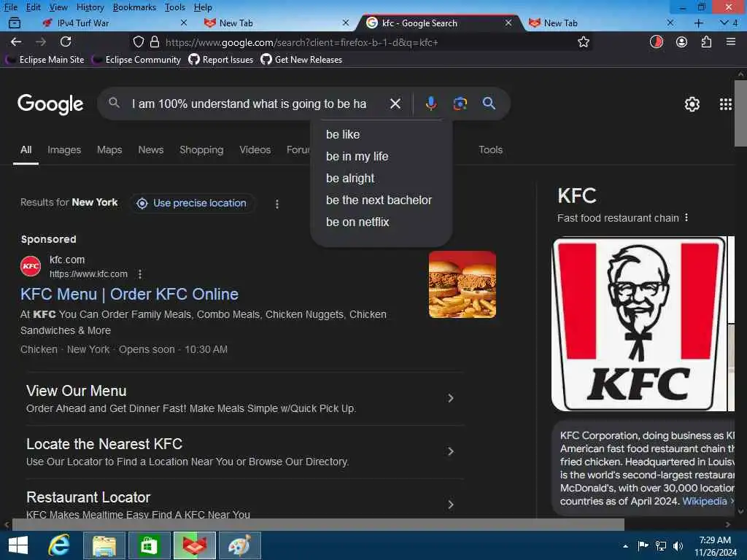Viewport: 747px width, 560px height.
Task: Select the Videos search tab
Action: pos(255,149)
